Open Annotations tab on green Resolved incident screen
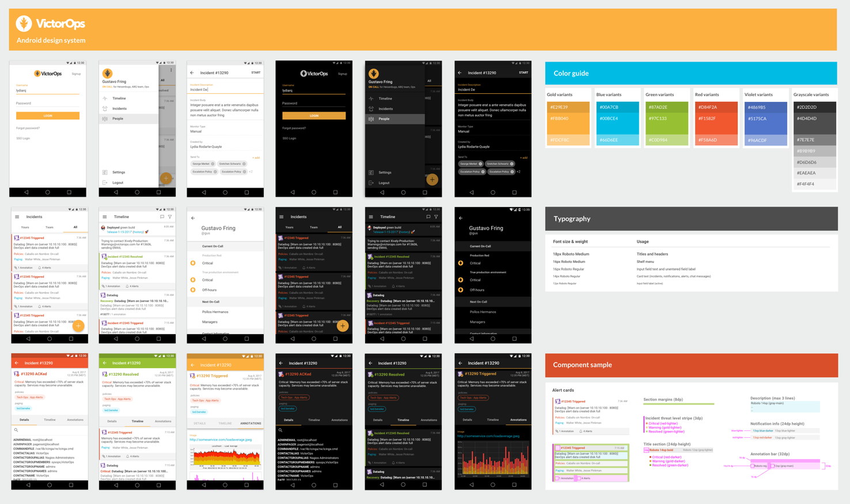The width and height of the screenshot is (850, 504). coord(163,421)
